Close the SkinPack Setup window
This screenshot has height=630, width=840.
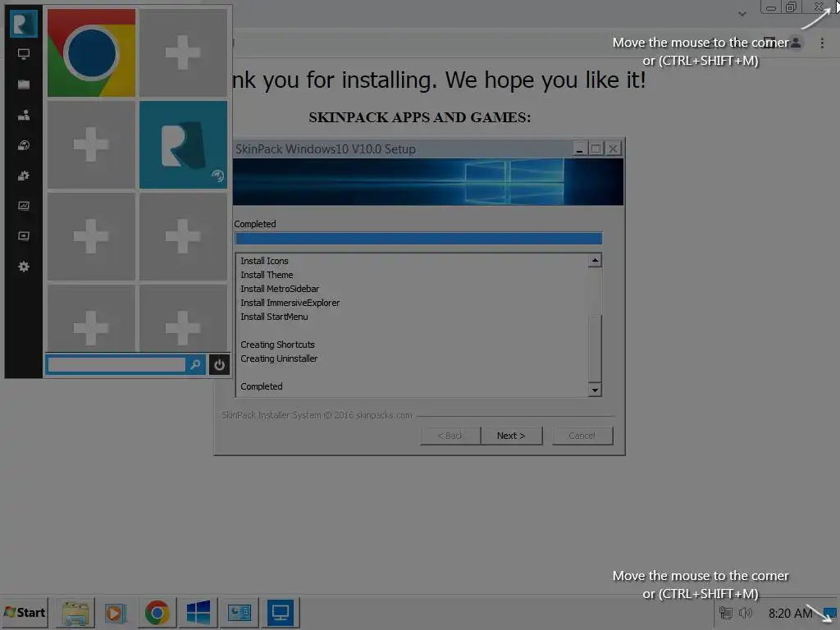coord(614,149)
